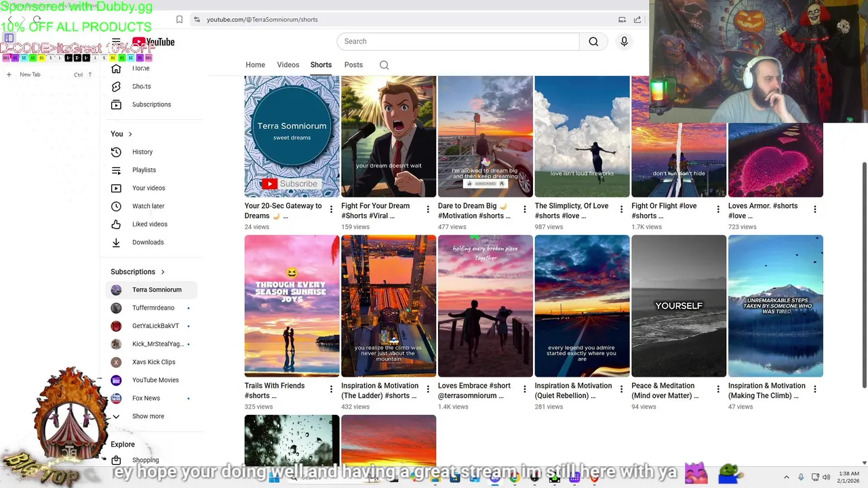The height and width of the screenshot is (488, 868).
Task: Open Shorts from the sidebar
Action: [141, 86]
